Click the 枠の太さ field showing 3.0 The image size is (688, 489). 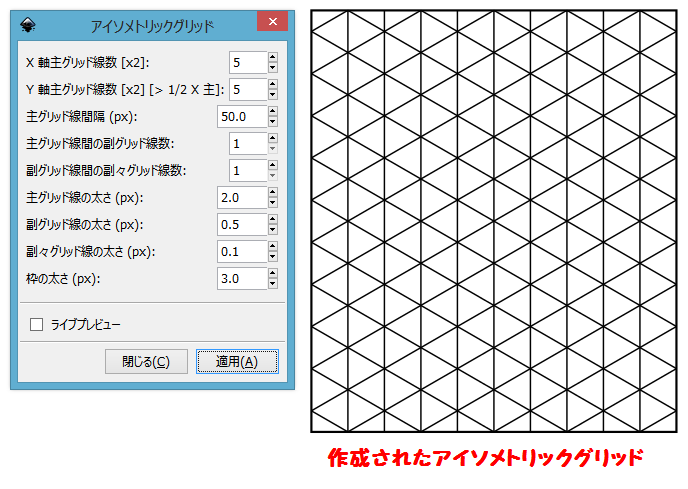click(x=241, y=279)
